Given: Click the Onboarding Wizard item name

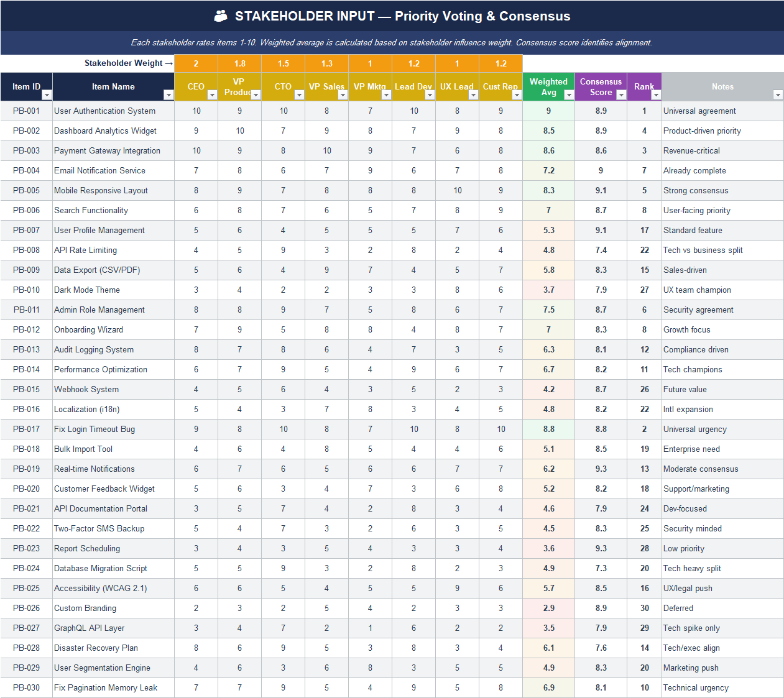Looking at the screenshot, I should 113,329.
